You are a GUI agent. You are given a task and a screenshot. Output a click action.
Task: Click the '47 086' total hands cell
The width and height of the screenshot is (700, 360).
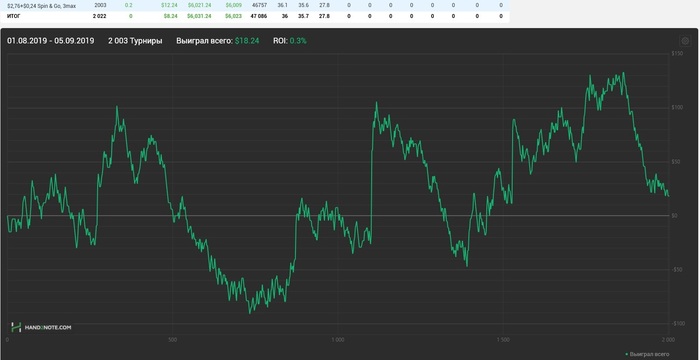pos(259,16)
